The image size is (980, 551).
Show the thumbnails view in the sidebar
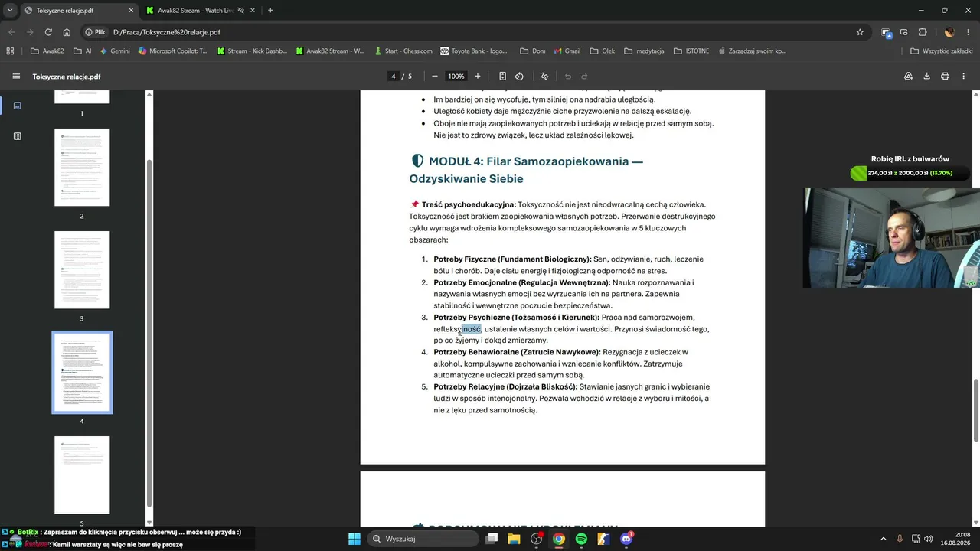point(17,106)
